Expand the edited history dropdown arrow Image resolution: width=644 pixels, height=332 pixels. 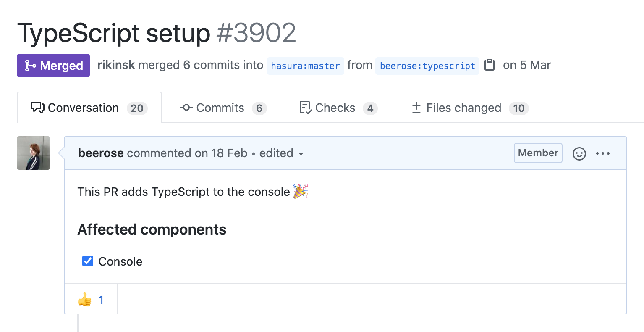[x=301, y=154]
